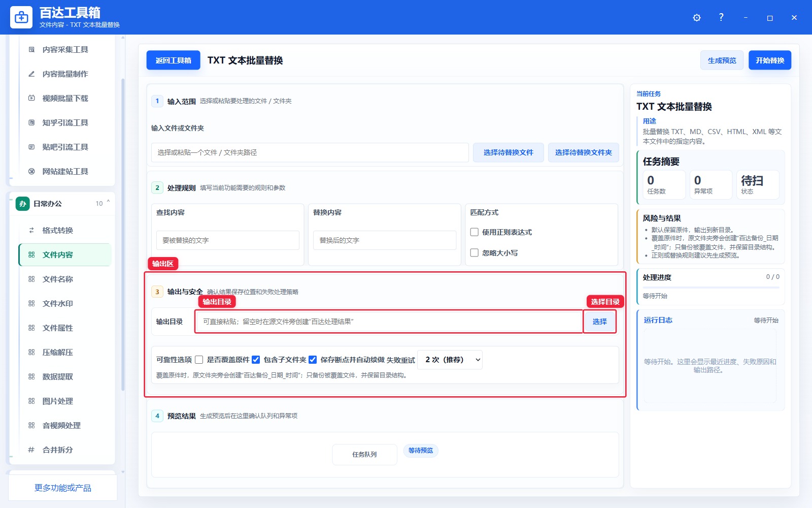Screen dimensions: 812x508
Task: Click the 文件名称 grid icon
Action: [x=31, y=279]
